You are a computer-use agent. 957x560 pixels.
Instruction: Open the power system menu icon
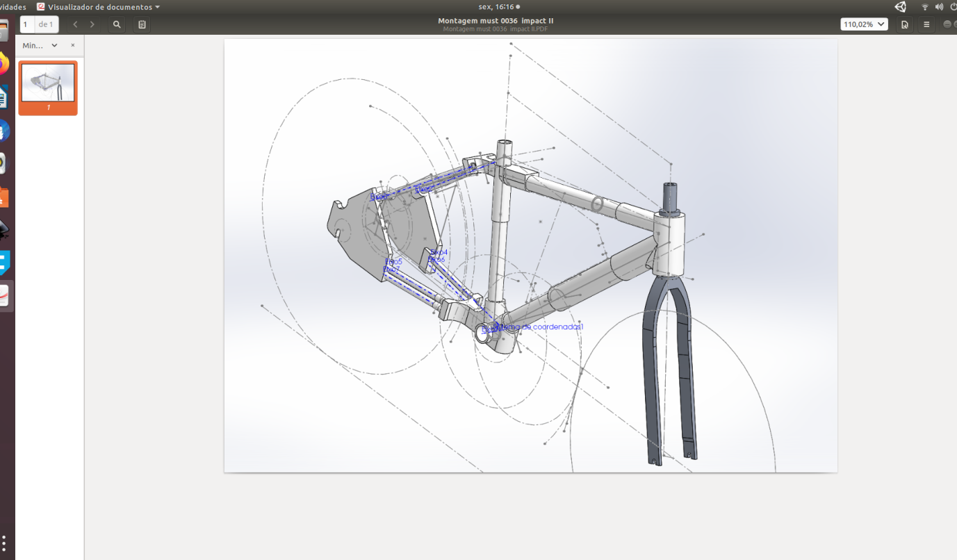[x=953, y=7]
